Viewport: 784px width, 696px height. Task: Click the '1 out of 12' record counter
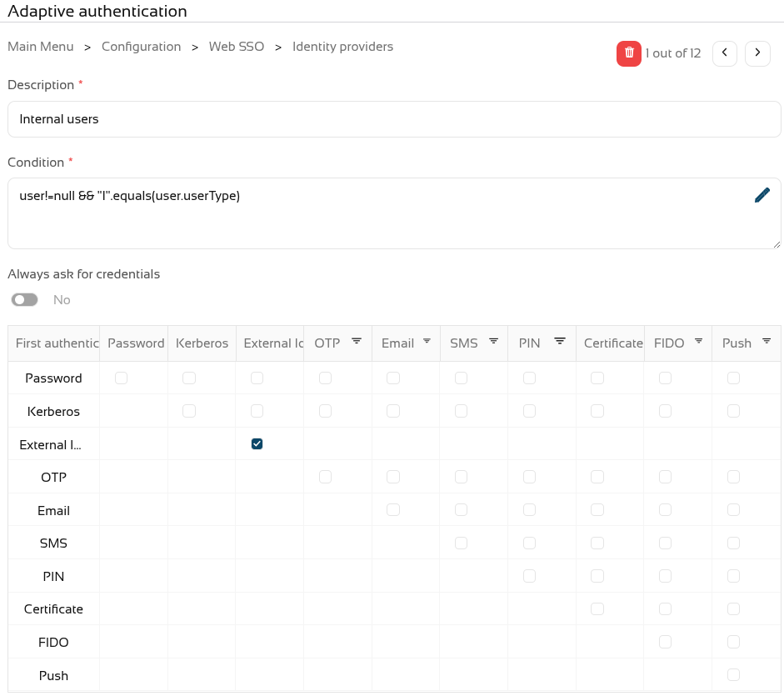point(673,53)
